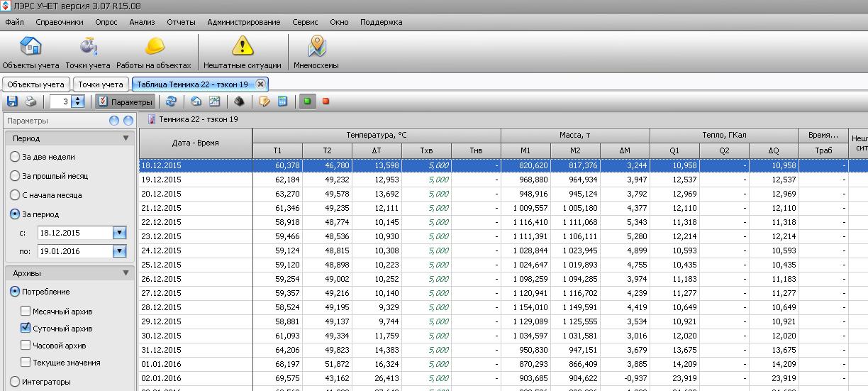This screenshot has height=391, width=868.
Task: Open Мнемосхемы map icon
Action: coord(316,53)
